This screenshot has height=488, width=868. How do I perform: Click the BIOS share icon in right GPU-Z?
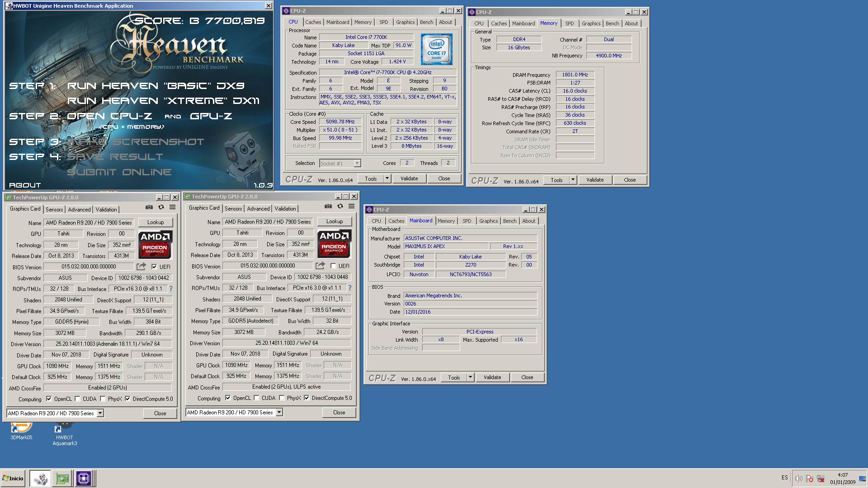[321, 266]
